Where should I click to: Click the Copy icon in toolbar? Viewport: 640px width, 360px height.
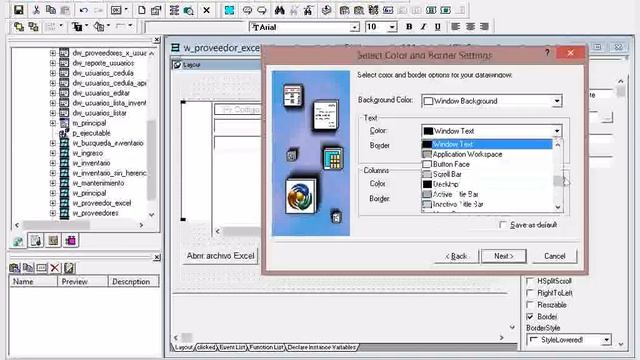[x=51, y=10]
